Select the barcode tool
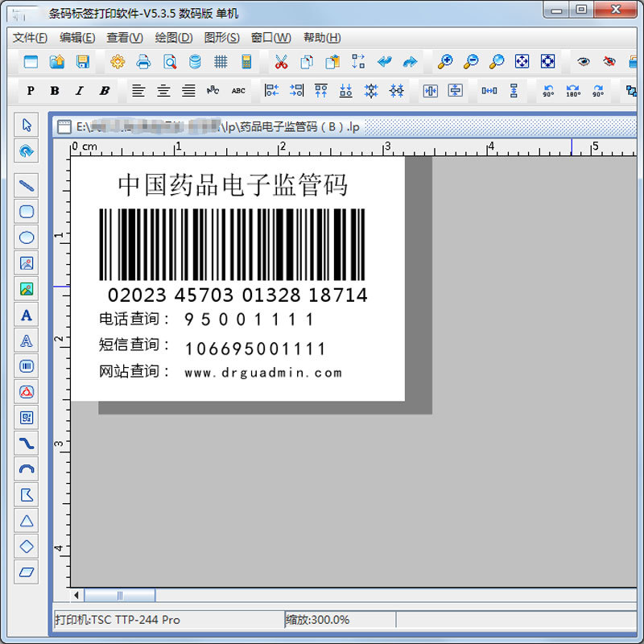This screenshot has width=644, height=644. click(27, 366)
